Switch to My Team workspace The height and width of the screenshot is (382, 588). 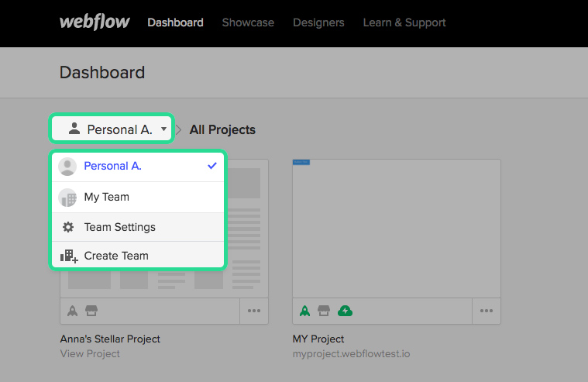pyautogui.click(x=138, y=198)
